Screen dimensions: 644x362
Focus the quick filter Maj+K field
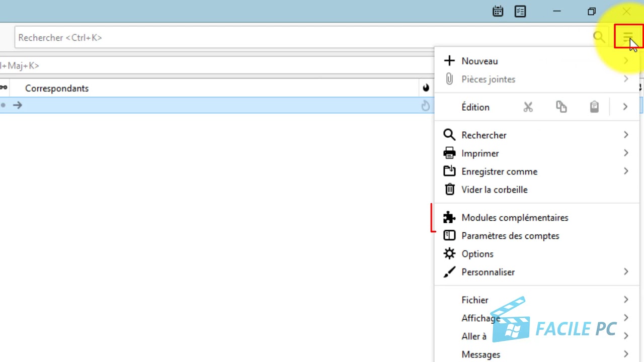(217, 65)
